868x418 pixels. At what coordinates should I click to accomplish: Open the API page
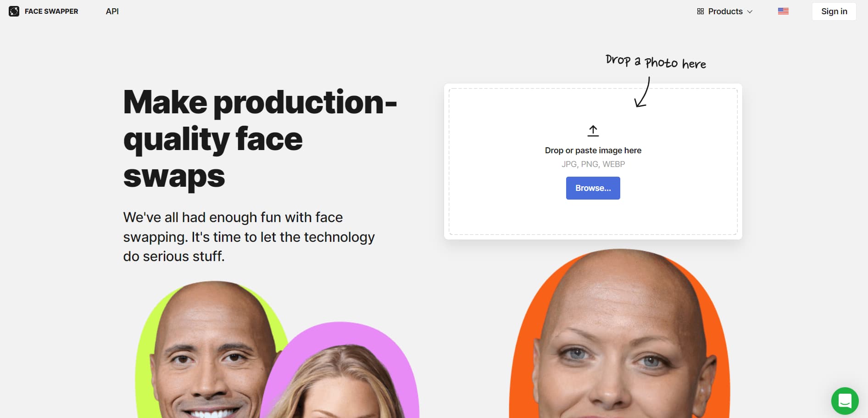click(112, 11)
